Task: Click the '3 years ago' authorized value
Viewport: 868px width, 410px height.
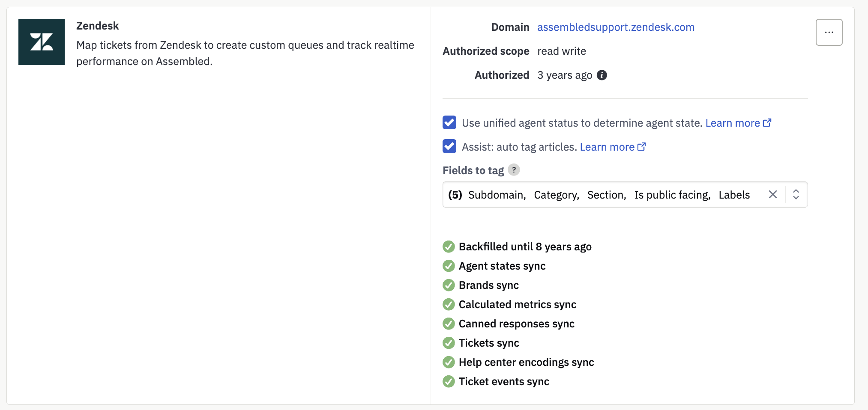Action: [565, 75]
